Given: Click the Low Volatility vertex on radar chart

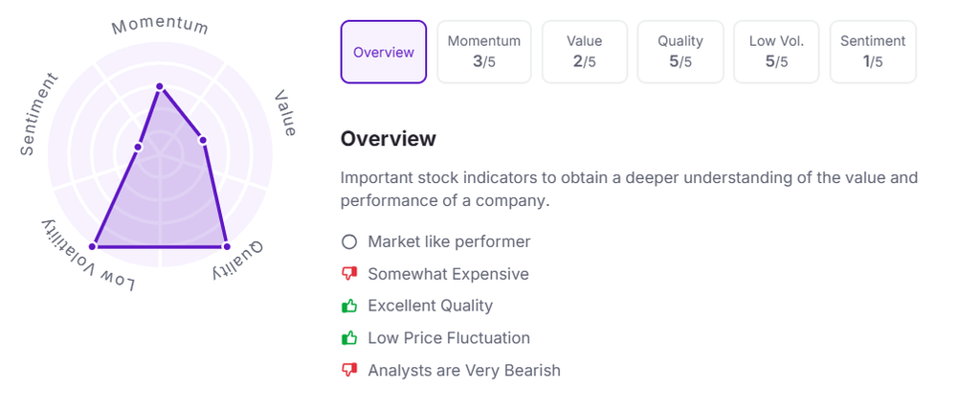Looking at the screenshot, I should coord(95,246).
